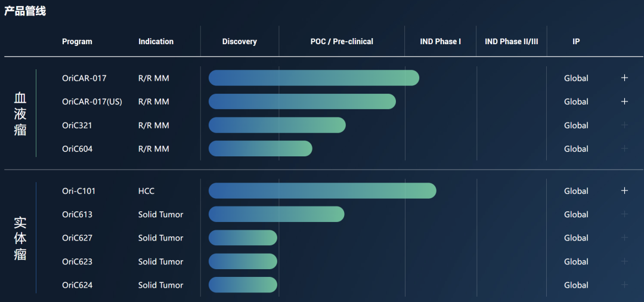
Task: Select the 血液瘤 category label
Action: point(20,113)
